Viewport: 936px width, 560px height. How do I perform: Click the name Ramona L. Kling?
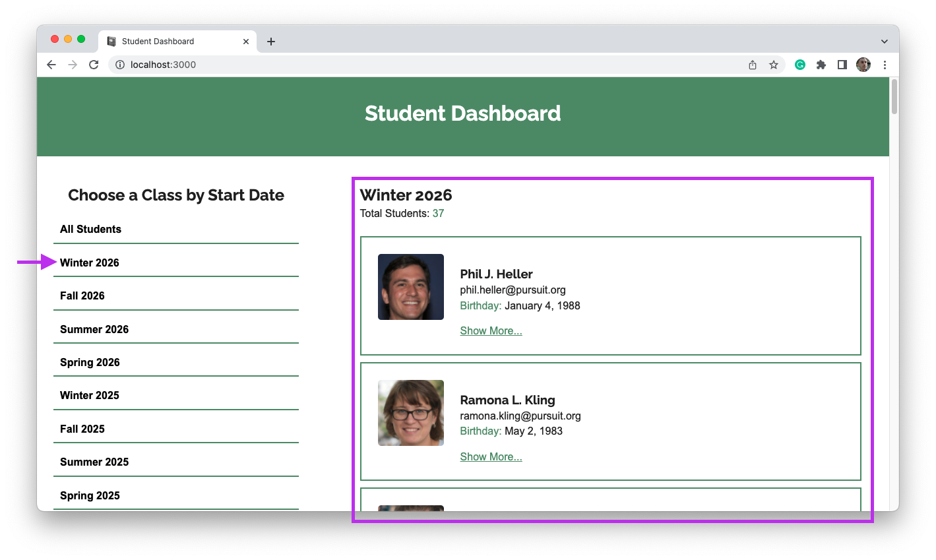[x=507, y=400]
